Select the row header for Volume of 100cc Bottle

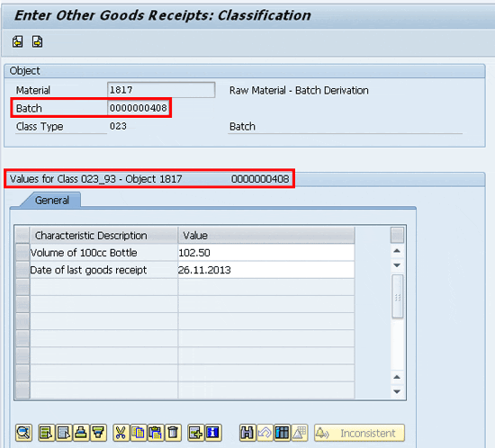click(22, 253)
